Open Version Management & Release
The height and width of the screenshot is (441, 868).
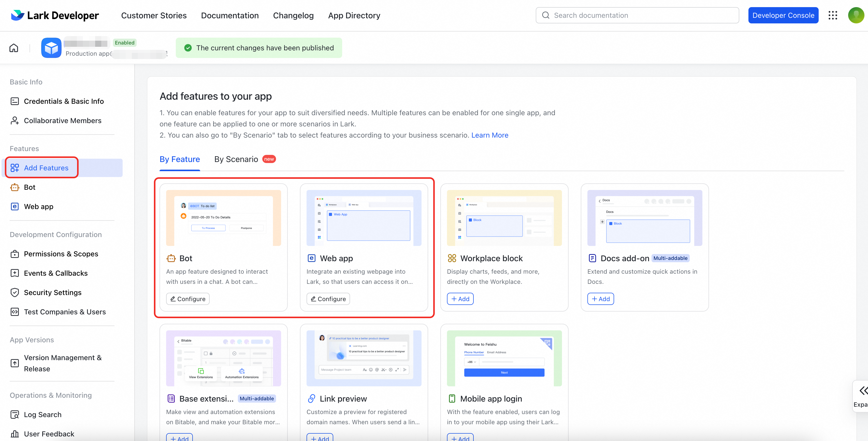(x=63, y=363)
